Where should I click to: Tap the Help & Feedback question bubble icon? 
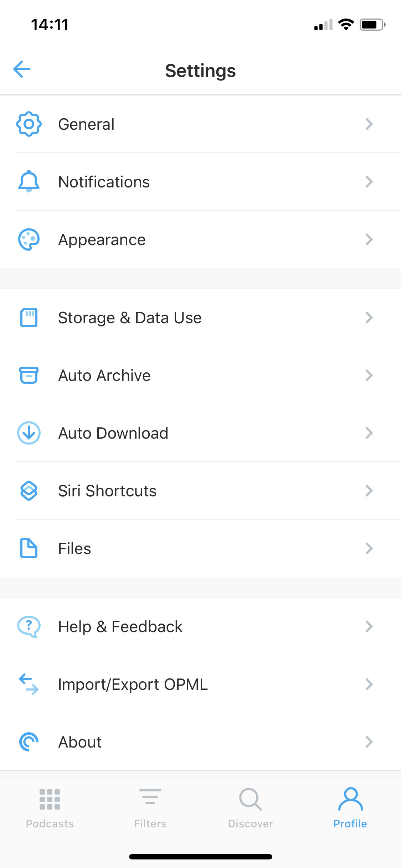[x=29, y=626]
